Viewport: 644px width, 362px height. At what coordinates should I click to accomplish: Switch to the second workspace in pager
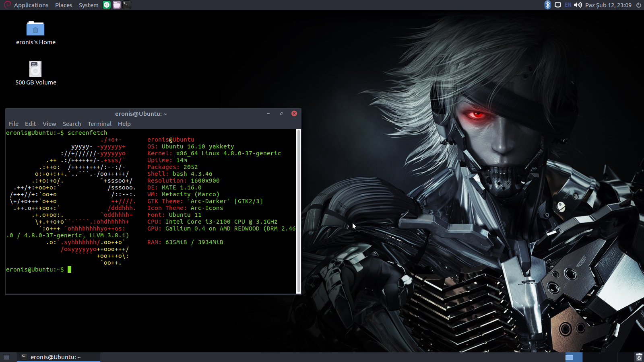(x=591, y=357)
